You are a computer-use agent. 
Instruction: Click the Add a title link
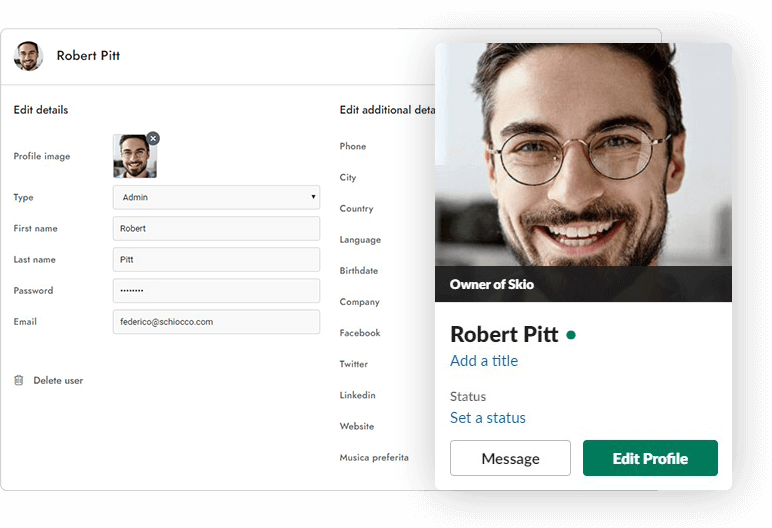484,361
